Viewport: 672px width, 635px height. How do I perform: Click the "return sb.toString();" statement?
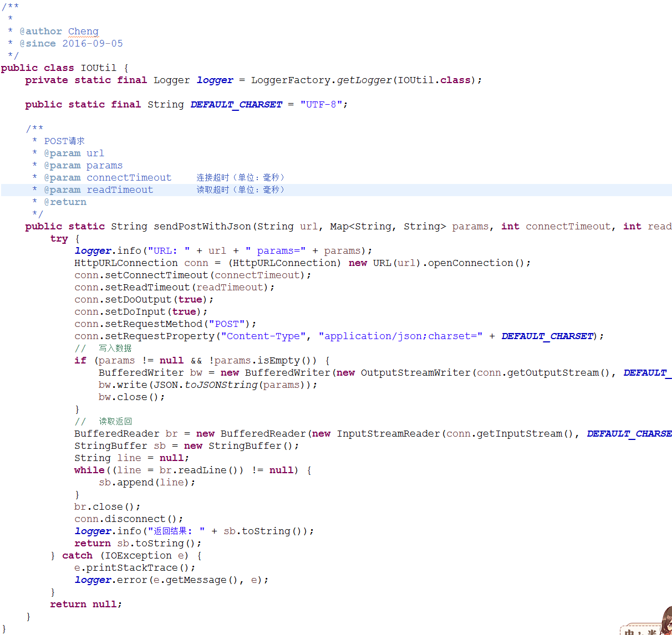pyautogui.click(x=138, y=544)
